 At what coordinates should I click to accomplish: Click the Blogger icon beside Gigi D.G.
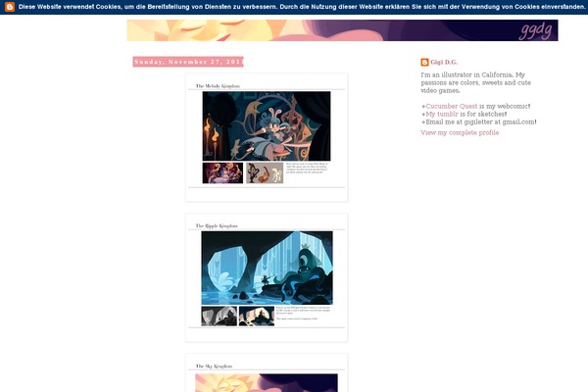424,63
